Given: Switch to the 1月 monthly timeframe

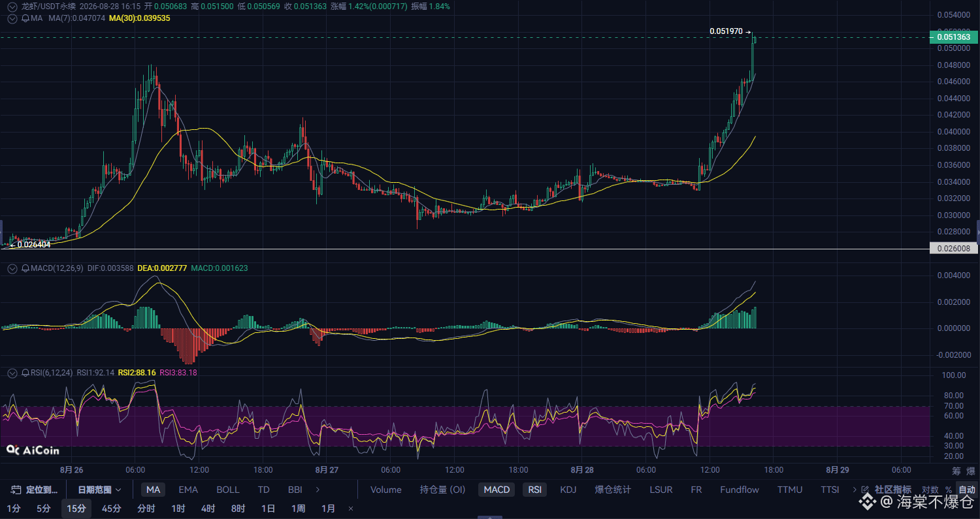Looking at the screenshot, I should point(328,509).
